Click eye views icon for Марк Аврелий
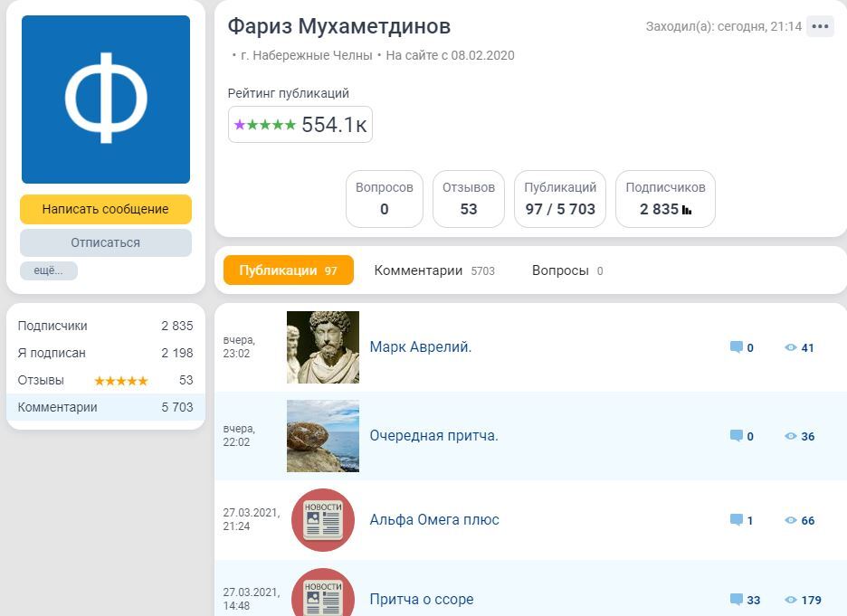 (791, 347)
